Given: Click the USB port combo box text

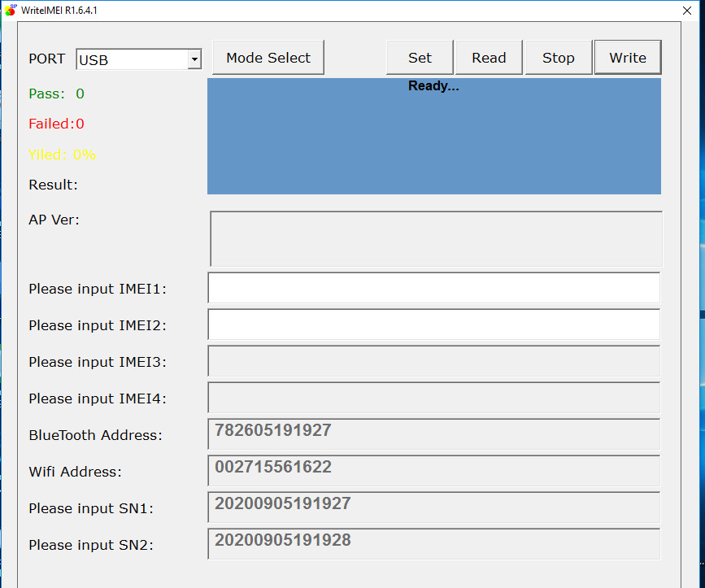Looking at the screenshot, I should [x=132, y=59].
